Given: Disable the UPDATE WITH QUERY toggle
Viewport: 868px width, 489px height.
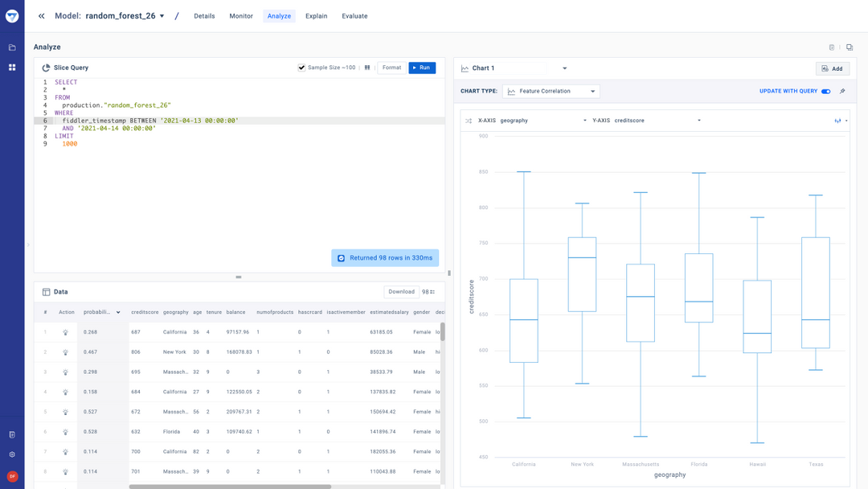Looking at the screenshot, I should (828, 91).
